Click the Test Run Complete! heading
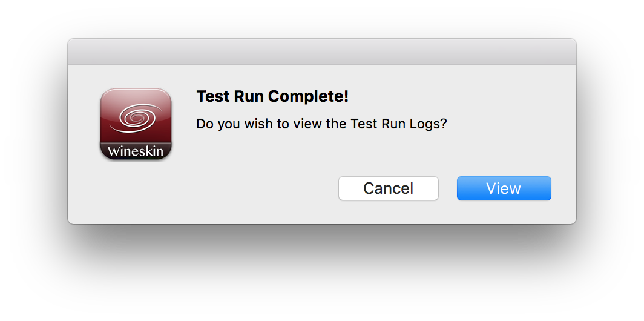Screen dimensions: 644x321 (x=273, y=97)
